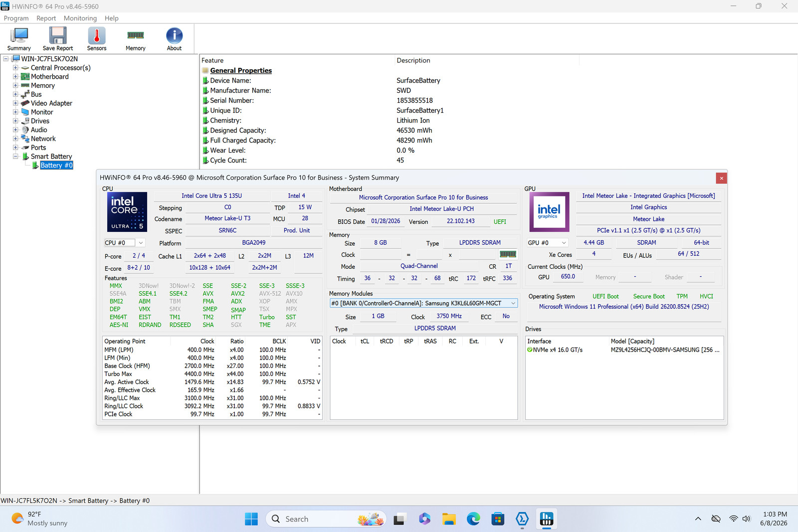
Task: Select Battery #0 in the tree
Action: 56,166
